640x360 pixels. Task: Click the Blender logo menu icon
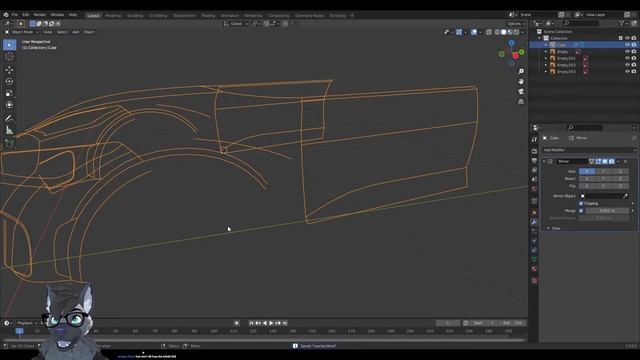click(x=6, y=15)
